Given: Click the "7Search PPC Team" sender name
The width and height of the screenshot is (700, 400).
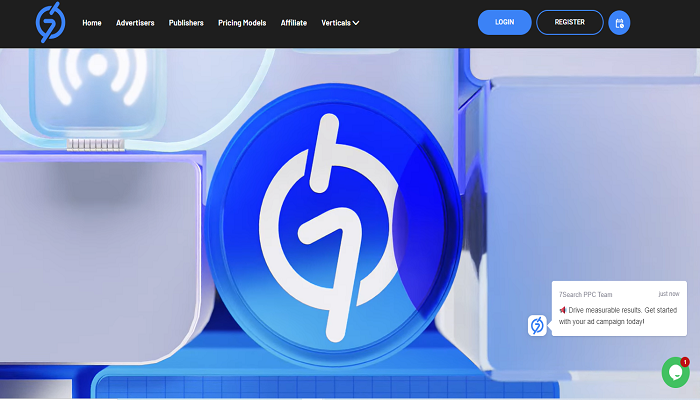Looking at the screenshot, I should coord(585,294).
